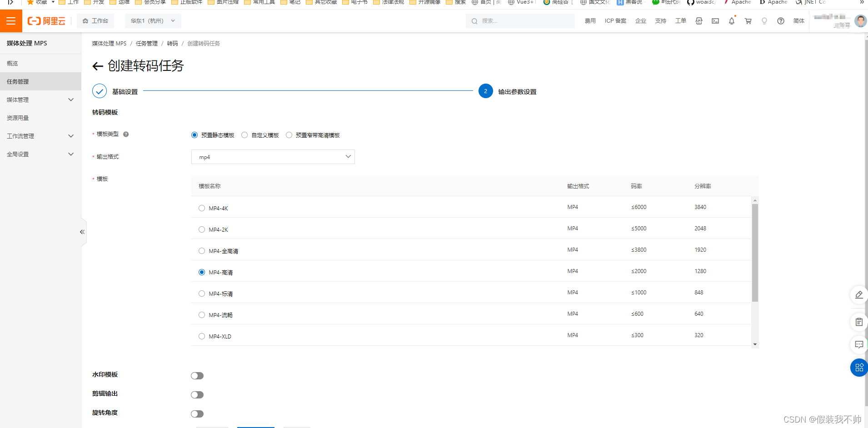Open the 概览 page in sidebar
This screenshot has width=868, height=428.
12,63
